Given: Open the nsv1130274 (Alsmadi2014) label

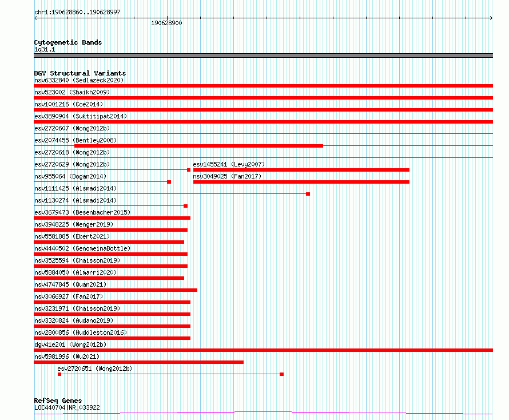Looking at the screenshot, I should (x=75, y=200).
